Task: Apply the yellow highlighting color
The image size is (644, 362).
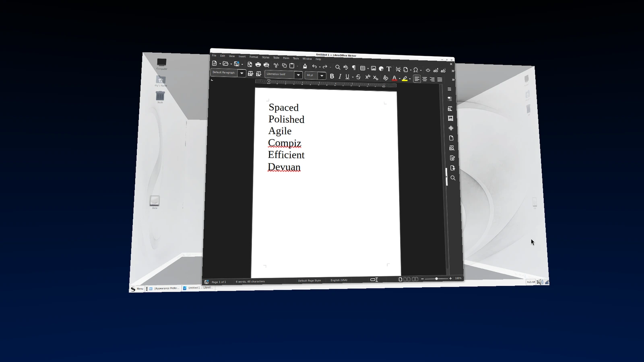Action: coord(405,78)
